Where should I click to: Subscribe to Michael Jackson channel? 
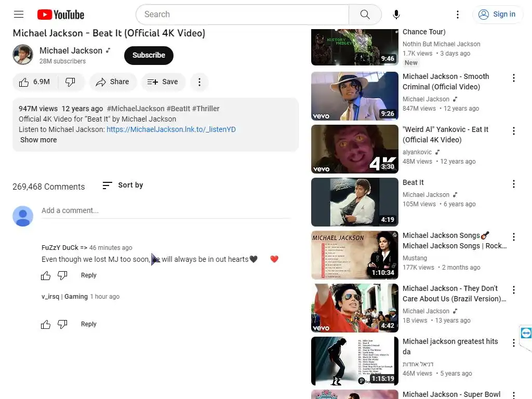[149, 55]
